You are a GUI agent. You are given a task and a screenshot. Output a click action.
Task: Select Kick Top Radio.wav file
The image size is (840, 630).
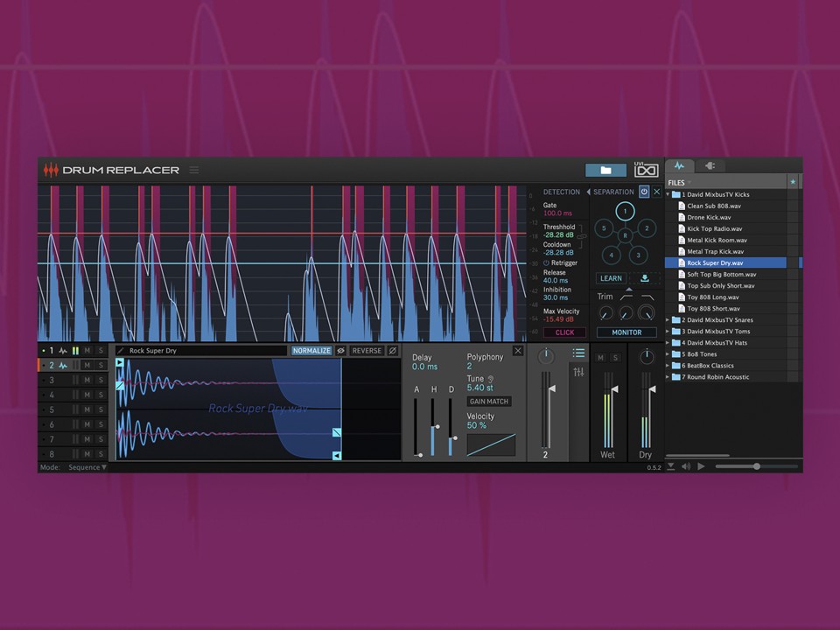pos(726,228)
